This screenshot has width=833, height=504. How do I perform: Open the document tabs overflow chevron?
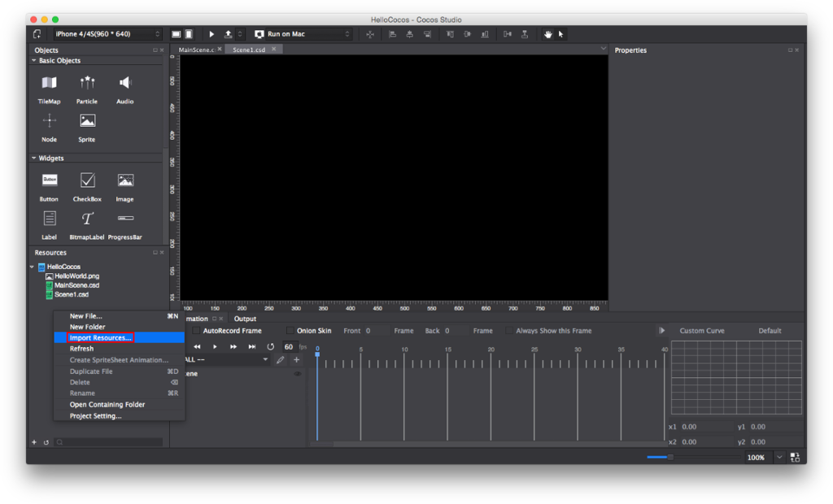click(603, 48)
